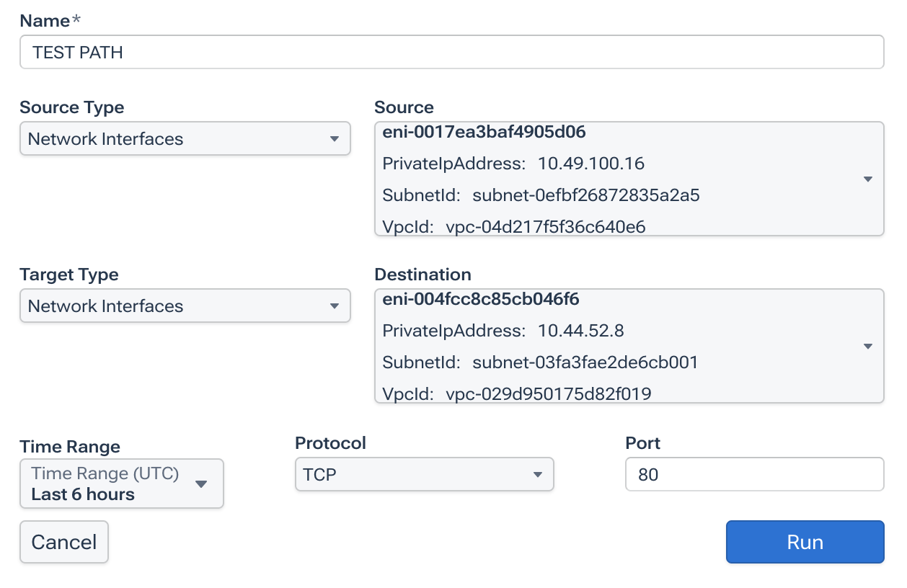The height and width of the screenshot is (588, 907).
Task: Click the Target Type dropdown arrow
Action: click(x=334, y=306)
